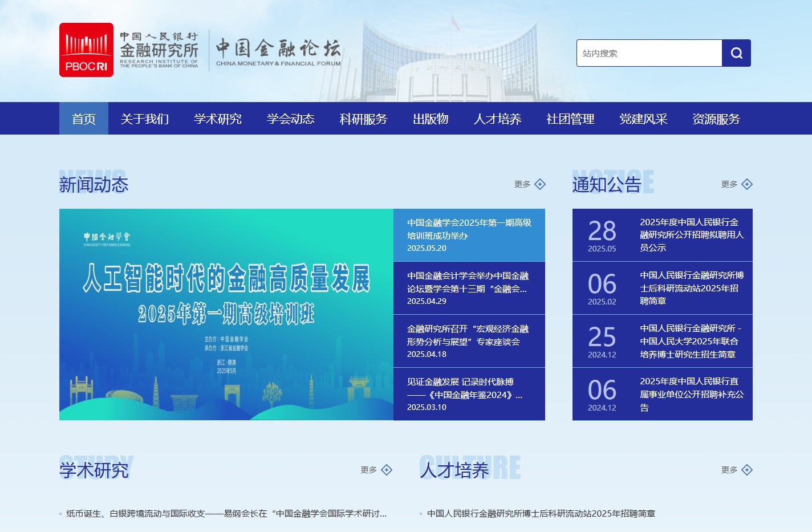Viewport: 812px width, 532px height.
Task: Open the 关于我们 menu item
Action: (145, 119)
